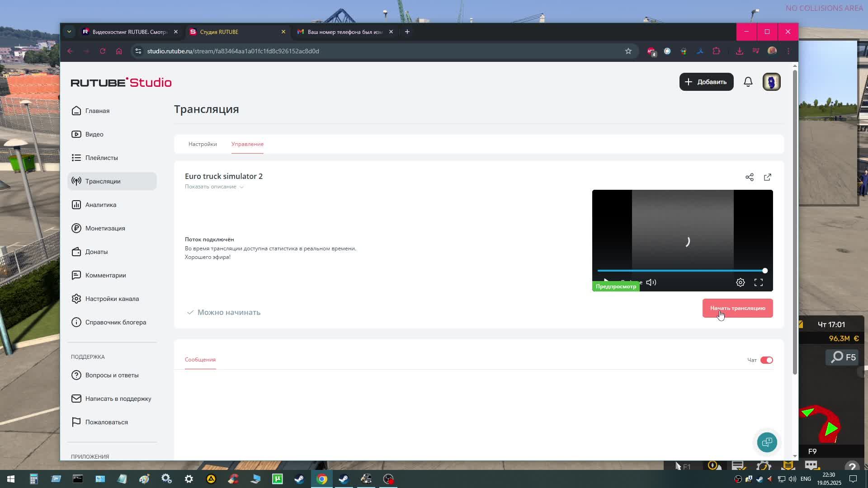Click the Вопросы и ответы question icon
868x488 pixels.
click(76, 375)
